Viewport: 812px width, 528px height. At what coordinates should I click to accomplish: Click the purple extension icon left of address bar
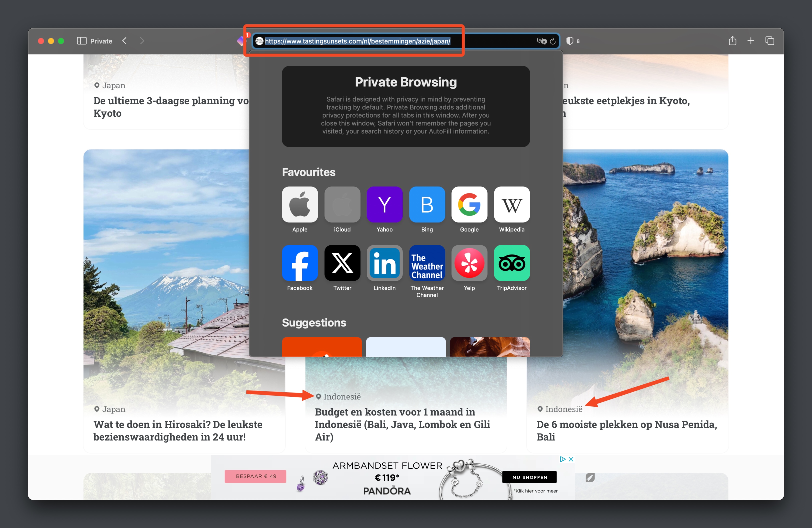click(241, 41)
